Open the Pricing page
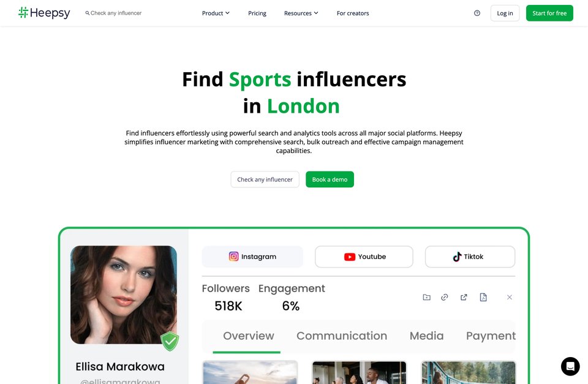Viewport: 588px width, 384px height. tap(257, 13)
